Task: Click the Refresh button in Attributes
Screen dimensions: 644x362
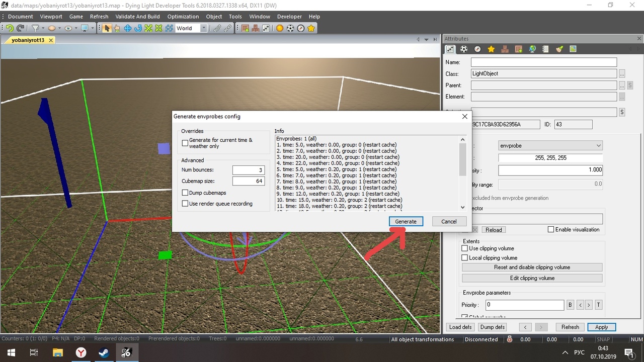Action: coord(570,327)
